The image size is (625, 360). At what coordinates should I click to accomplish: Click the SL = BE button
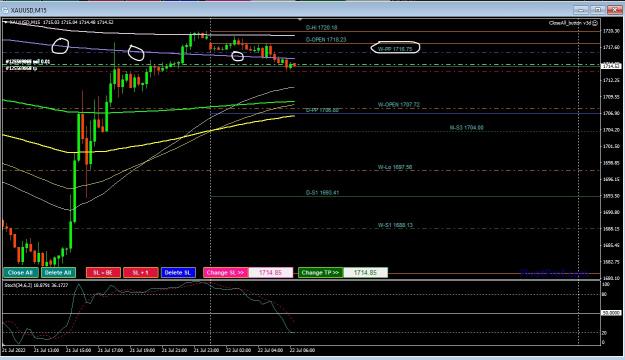point(103,273)
